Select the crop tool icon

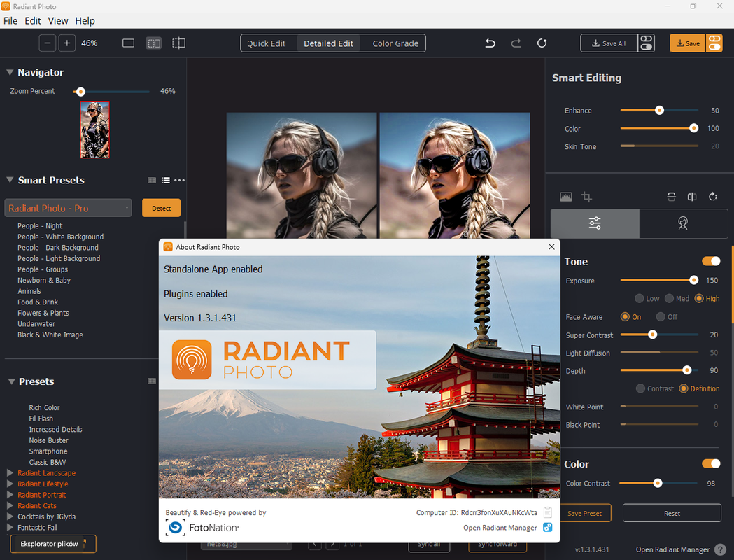coord(586,197)
